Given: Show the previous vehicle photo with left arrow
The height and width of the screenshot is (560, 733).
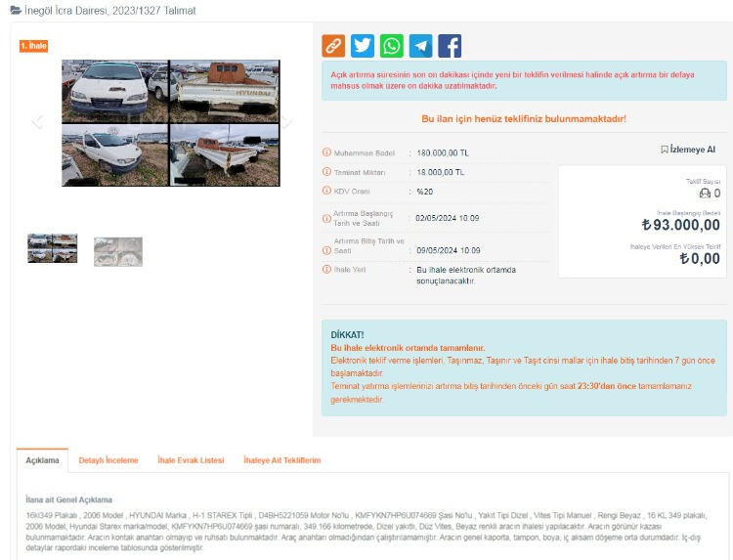Looking at the screenshot, I should coord(37,121).
